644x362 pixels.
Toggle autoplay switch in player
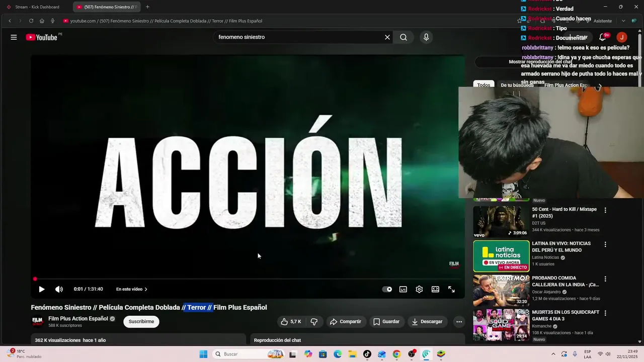387,289
